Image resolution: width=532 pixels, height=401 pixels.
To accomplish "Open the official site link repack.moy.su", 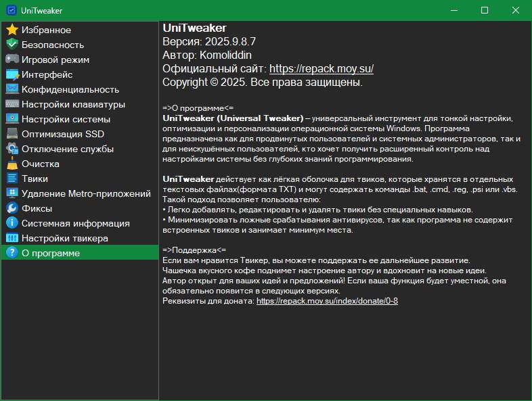I will click(322, 69).
